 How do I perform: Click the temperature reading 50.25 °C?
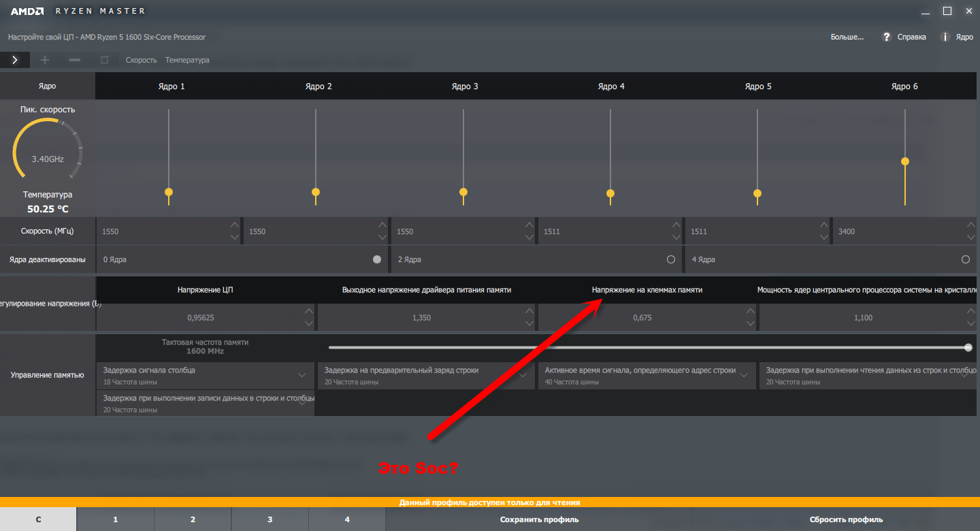(48, 209)
